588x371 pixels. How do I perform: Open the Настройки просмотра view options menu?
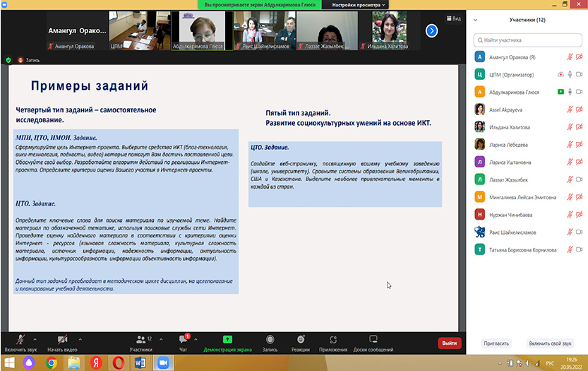pyautogui.click(x=358, y=4)
